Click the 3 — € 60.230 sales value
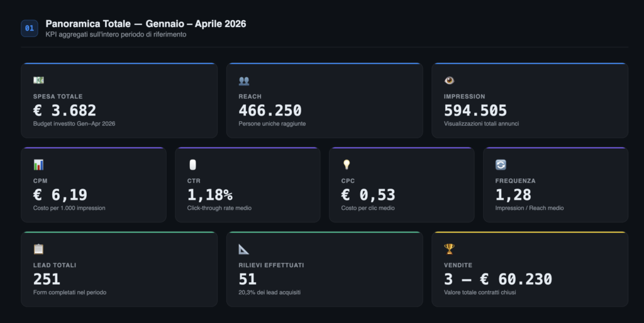The image size is (644, 323). (x=498, y=279)
